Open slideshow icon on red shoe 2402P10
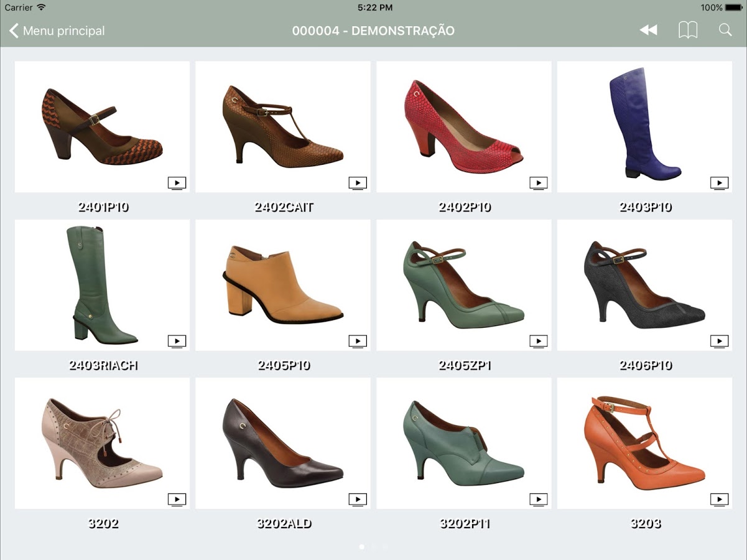The width and height of the screenshot is (747, 560). pyautogui.click(x=538, y=183)
